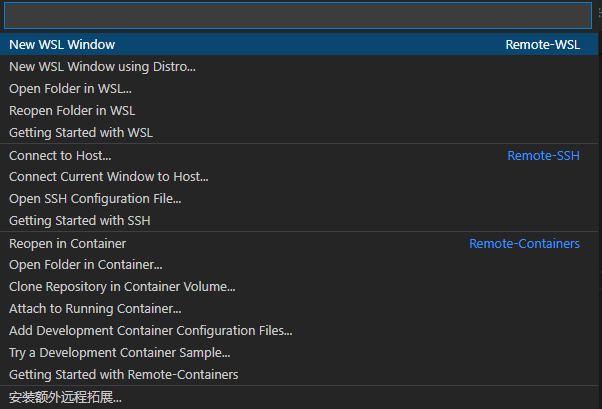Choose Connect to Host entry
The width and height of the screenshot is (602, 409).
[x=60, y=156]
